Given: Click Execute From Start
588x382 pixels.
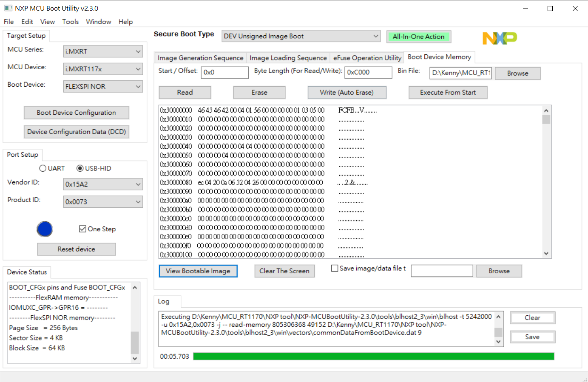Looking at the screenshot, I should [x=448, y=92].
